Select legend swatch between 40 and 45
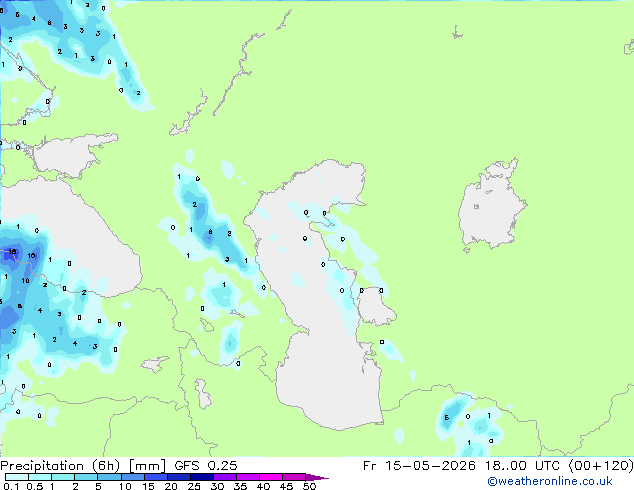Viewport: 634px width, 490px height. coord(271,477)
